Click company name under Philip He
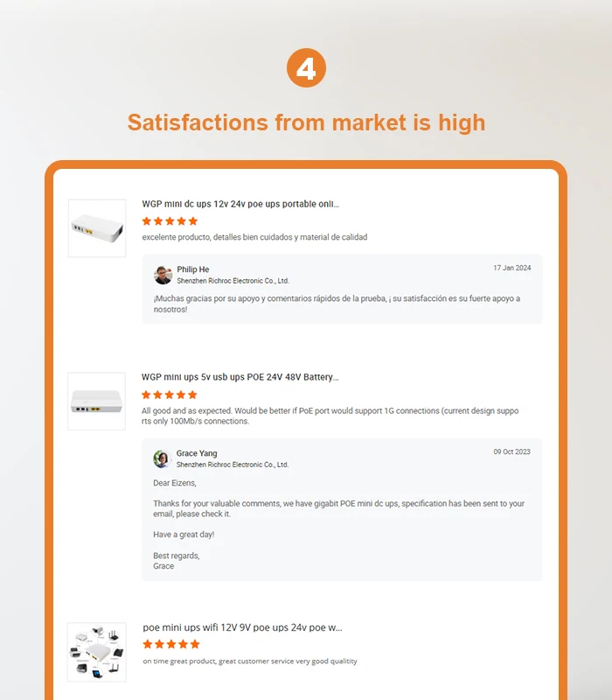This screenshot has width=612, height=700. 233,281
